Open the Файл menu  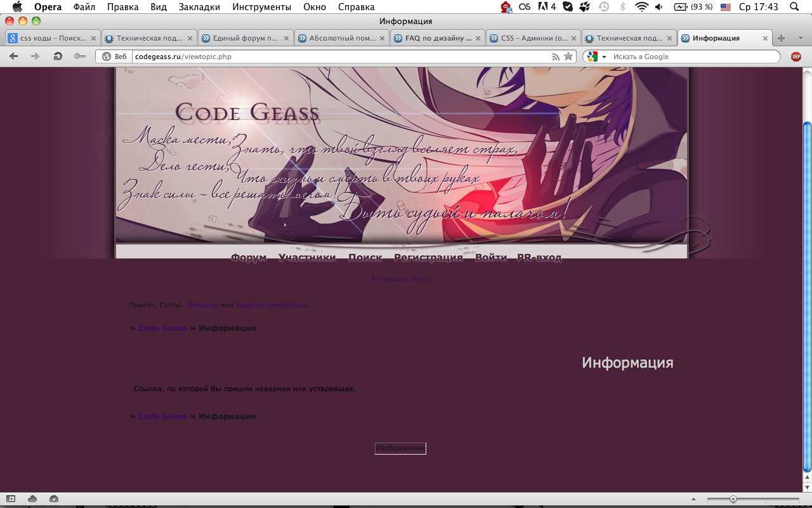point(84,7)
